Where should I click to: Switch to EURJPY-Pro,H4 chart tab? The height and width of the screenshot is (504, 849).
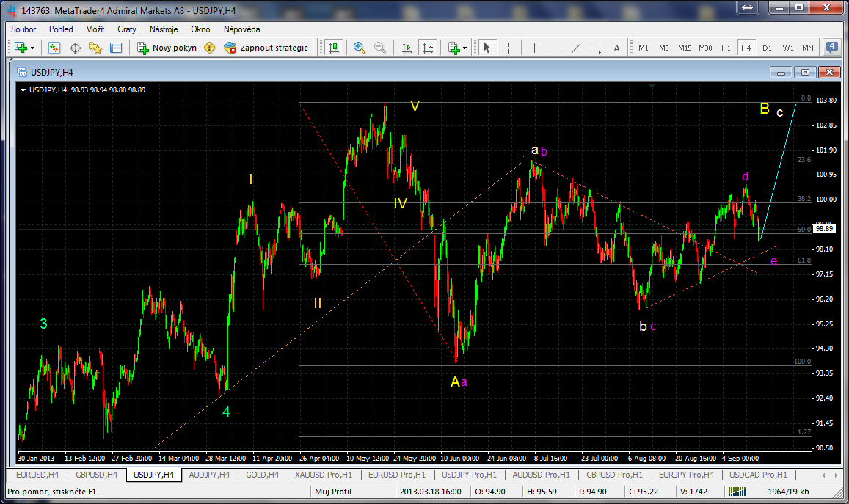[x=686, y=475]
